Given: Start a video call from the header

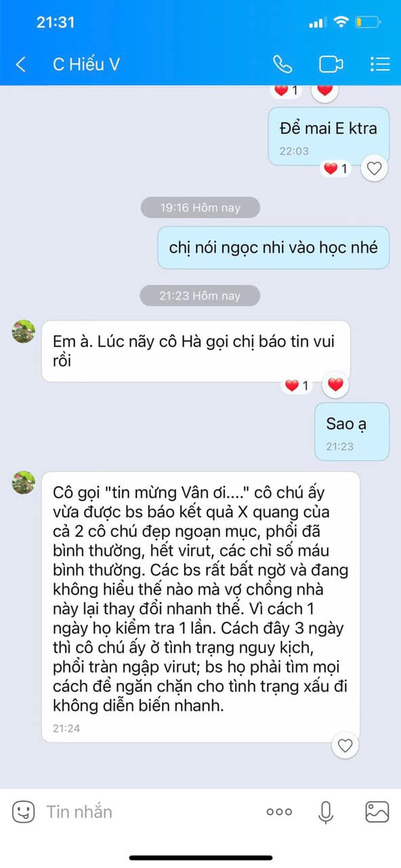Looking at the screenshot, I should 331,64.
